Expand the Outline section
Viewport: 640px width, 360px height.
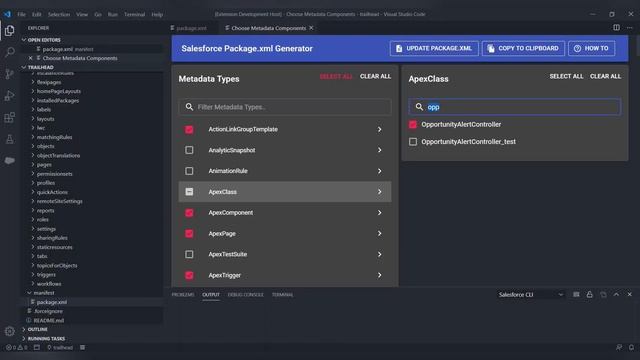38,329
